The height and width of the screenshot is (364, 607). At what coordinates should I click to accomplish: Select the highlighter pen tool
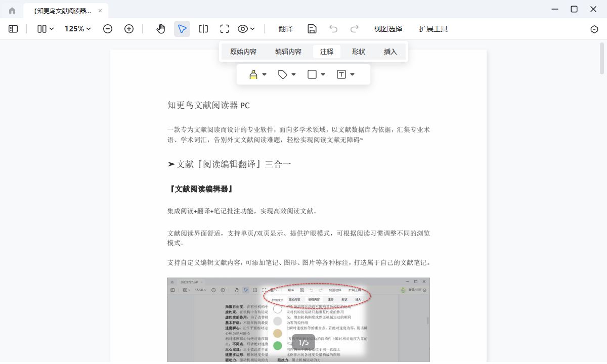click(x=253, y=74)
